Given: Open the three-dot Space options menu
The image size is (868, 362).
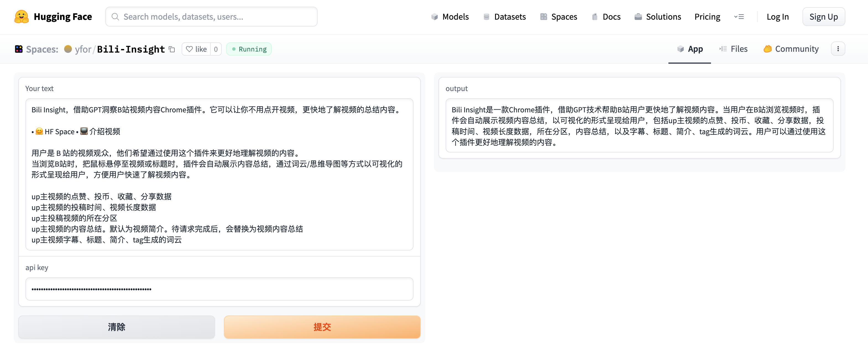Looking at the screenshot, I should 838,49.
